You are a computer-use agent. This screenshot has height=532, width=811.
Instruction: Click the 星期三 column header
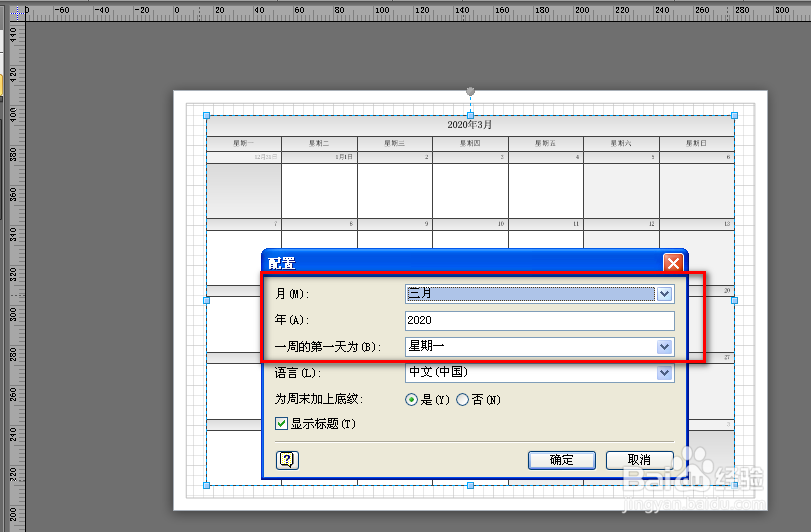pos(395,143)
